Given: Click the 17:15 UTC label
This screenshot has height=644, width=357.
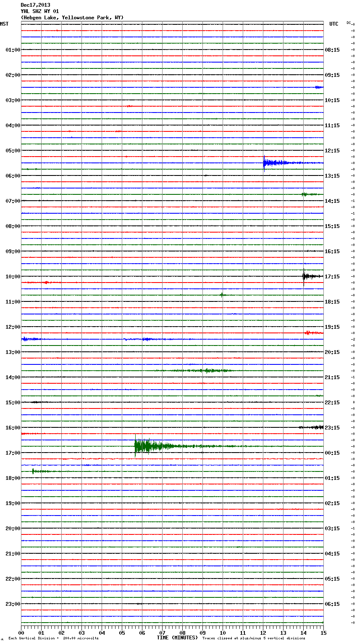Looking at the screenshot, I should pyautogui.click(x=332, y=277).
